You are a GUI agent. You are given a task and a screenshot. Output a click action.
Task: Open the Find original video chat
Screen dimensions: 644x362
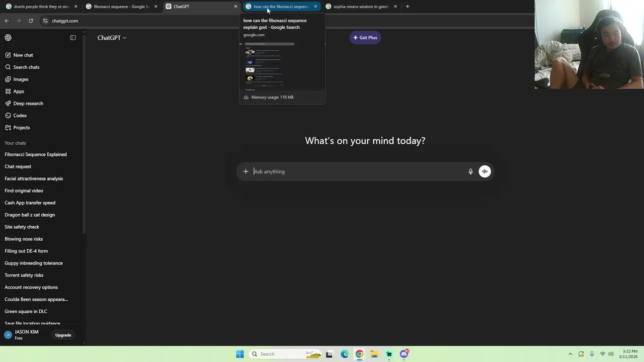point(24,191)
